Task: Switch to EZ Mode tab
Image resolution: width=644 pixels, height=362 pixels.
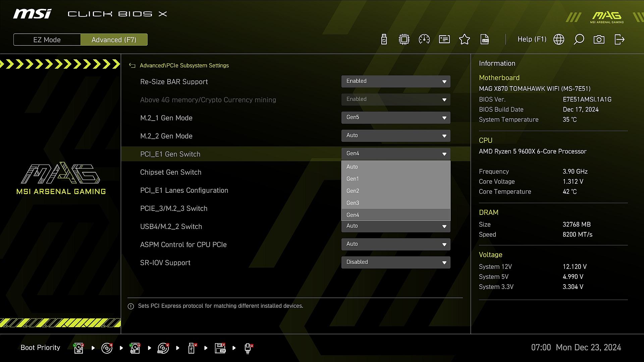Action: (x=47, y=40)
